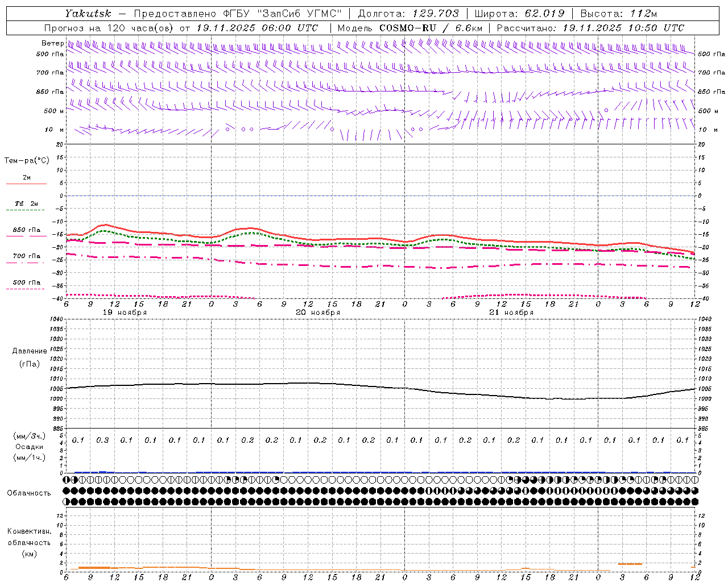Viewport: 728px width, 582px height.
Task: Click 1040 on the left pressure axis
Action: click(56, 319)
